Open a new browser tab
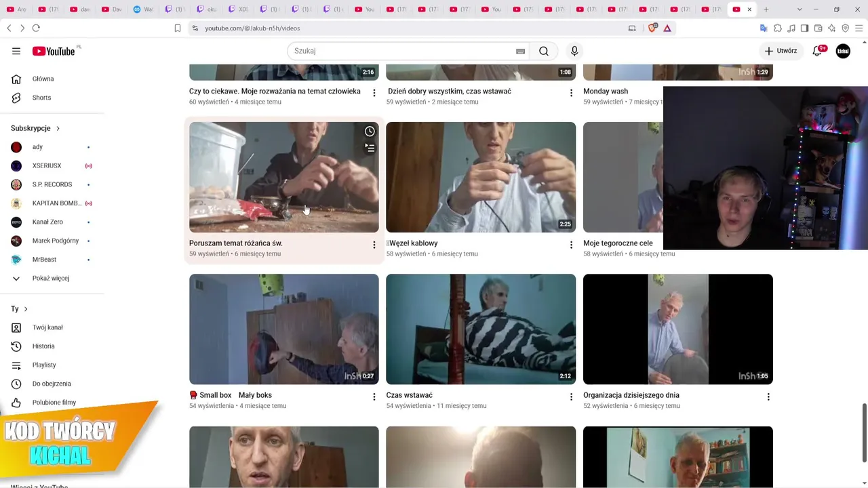868x488 pixels. [x=766, y=9]
